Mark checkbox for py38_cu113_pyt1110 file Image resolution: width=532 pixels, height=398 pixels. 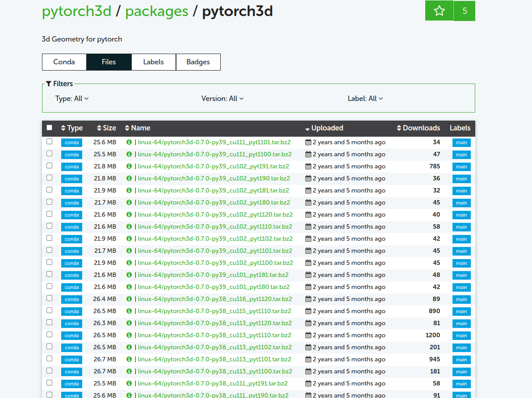tap(50, 334)
